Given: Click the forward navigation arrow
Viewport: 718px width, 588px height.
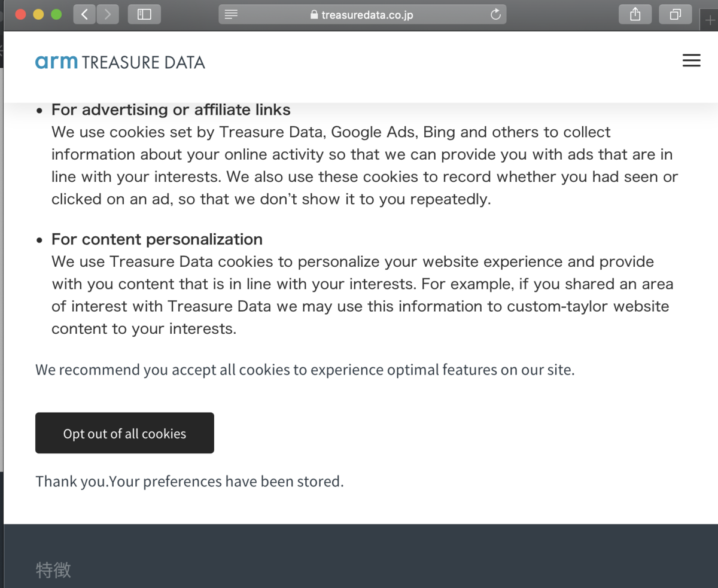Looking at the screenshot, I should tap(107, 14).
